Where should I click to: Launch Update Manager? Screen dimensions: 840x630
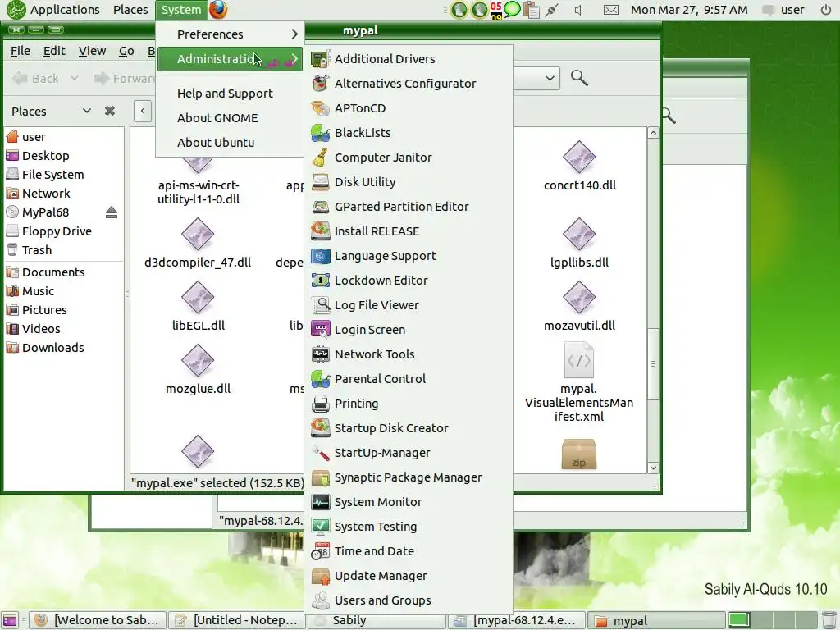coord(409,577)
